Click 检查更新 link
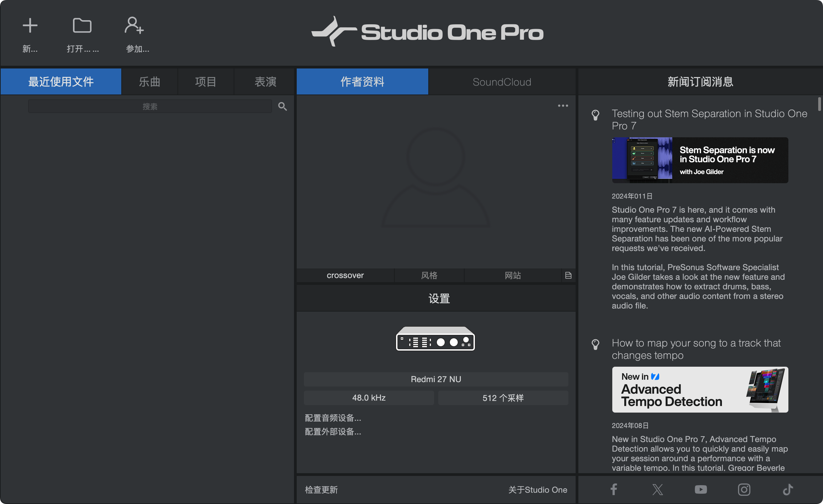 pyautogui.click(x=321, y=490)
